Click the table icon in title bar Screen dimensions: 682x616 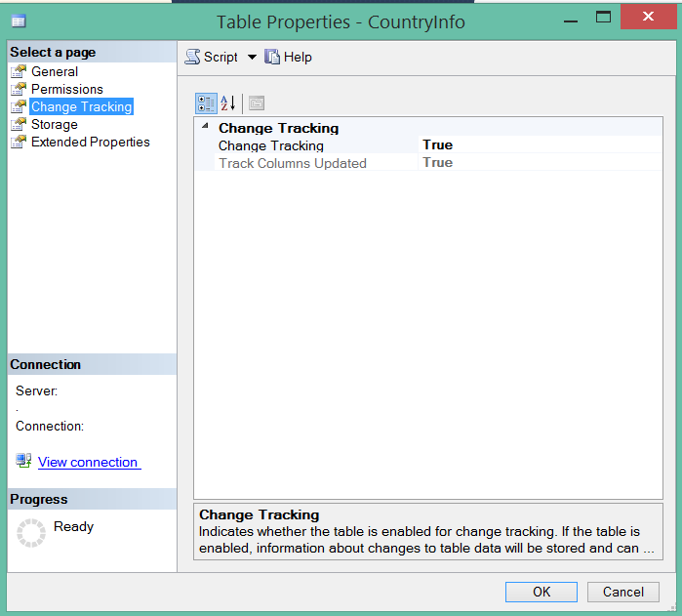pyautogui.click(x=19, y=21)
